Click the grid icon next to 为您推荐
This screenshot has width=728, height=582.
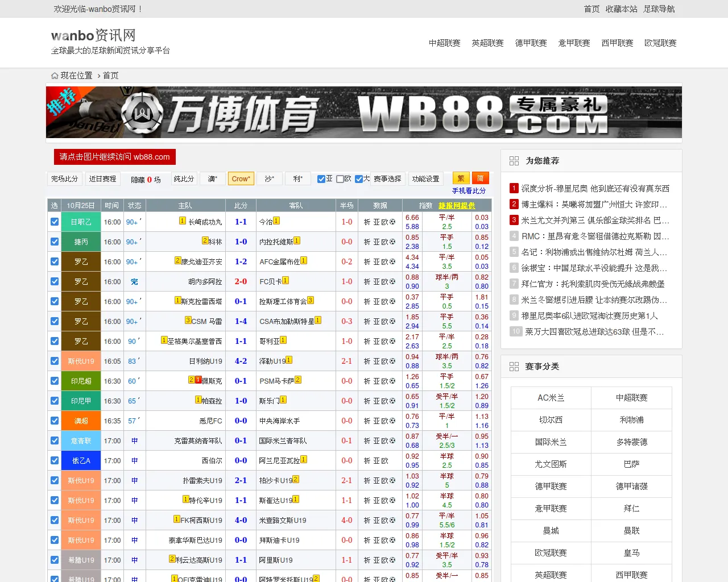click(x=514, y=161)
